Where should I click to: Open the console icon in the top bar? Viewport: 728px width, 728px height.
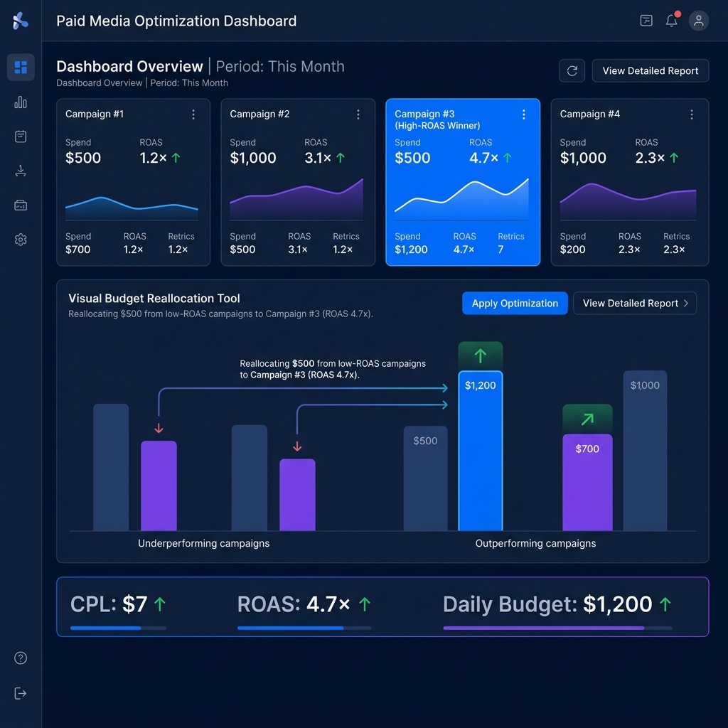coord(646,21)
